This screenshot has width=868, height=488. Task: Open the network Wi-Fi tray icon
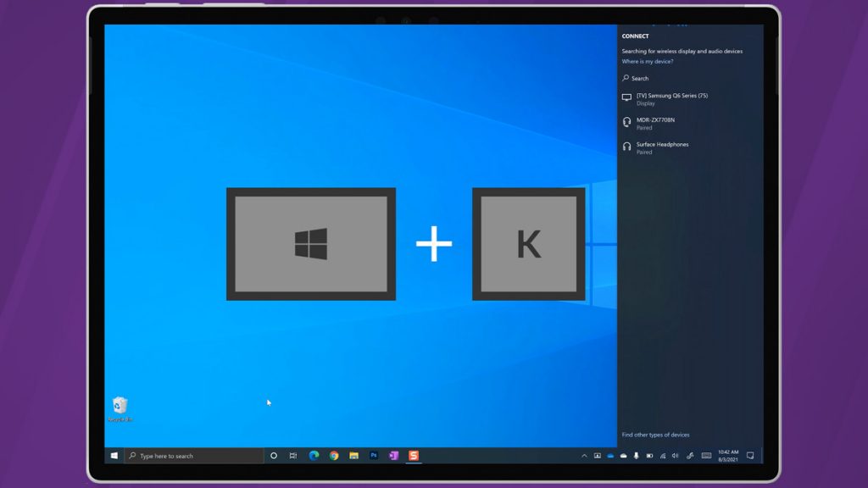pos(663,456)
